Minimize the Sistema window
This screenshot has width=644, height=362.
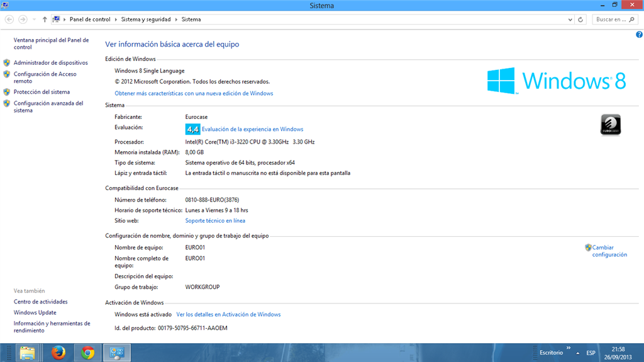[x=602, y=5]
